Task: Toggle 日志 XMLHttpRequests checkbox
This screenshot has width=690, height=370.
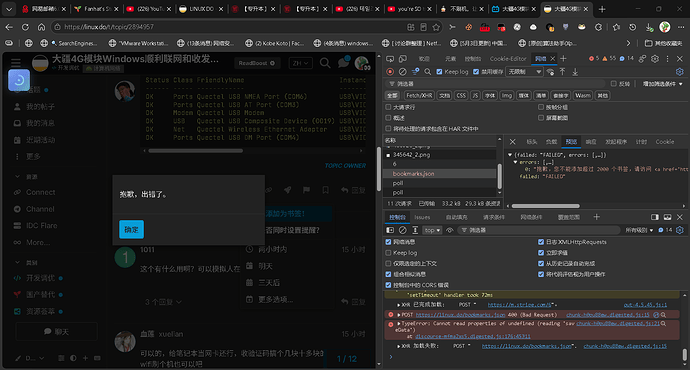Action: click(541, 242)
